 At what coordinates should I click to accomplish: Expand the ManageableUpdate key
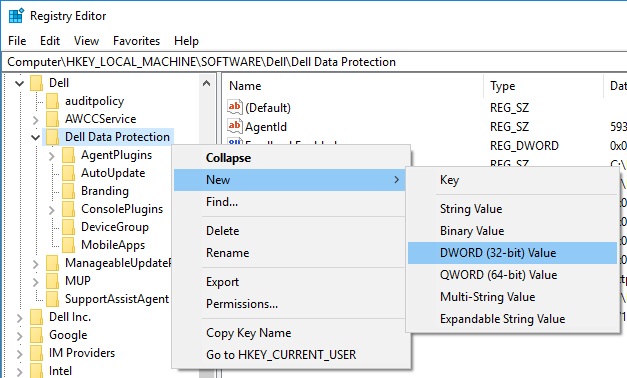36,264
